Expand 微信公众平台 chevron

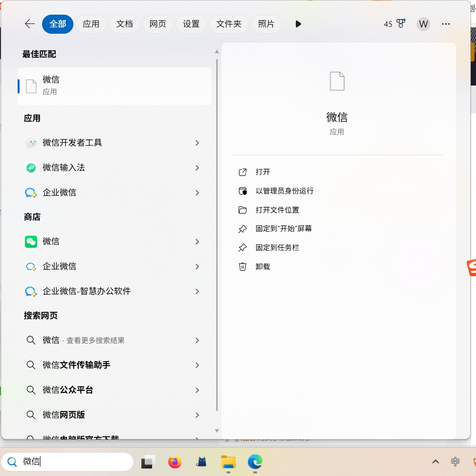(x=197, y=390)
